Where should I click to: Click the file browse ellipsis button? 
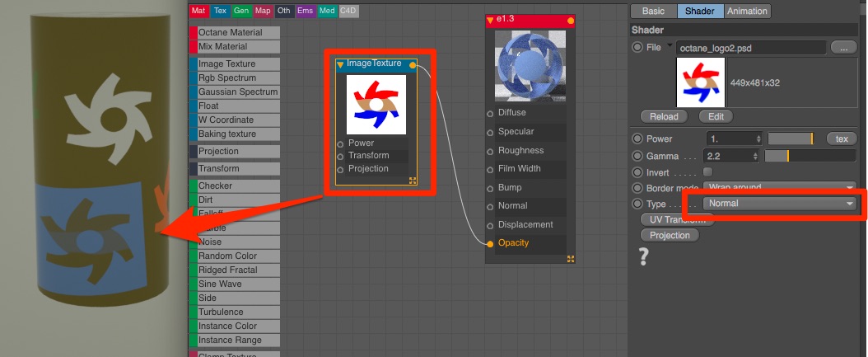point(843,48)
